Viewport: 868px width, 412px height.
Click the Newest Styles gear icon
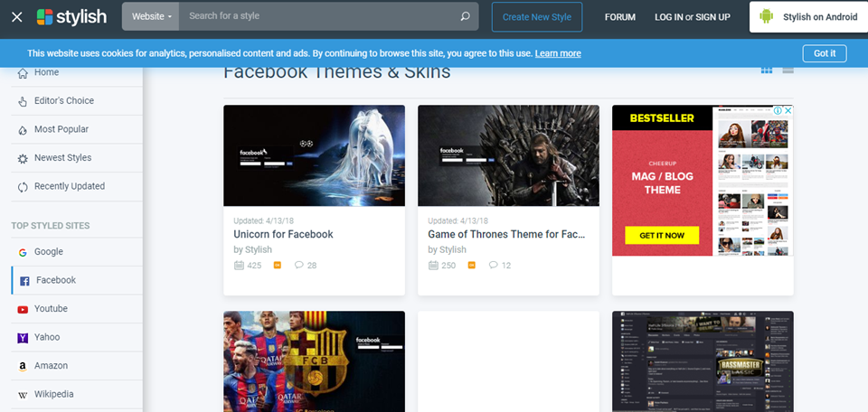click(x=23, y=159)
